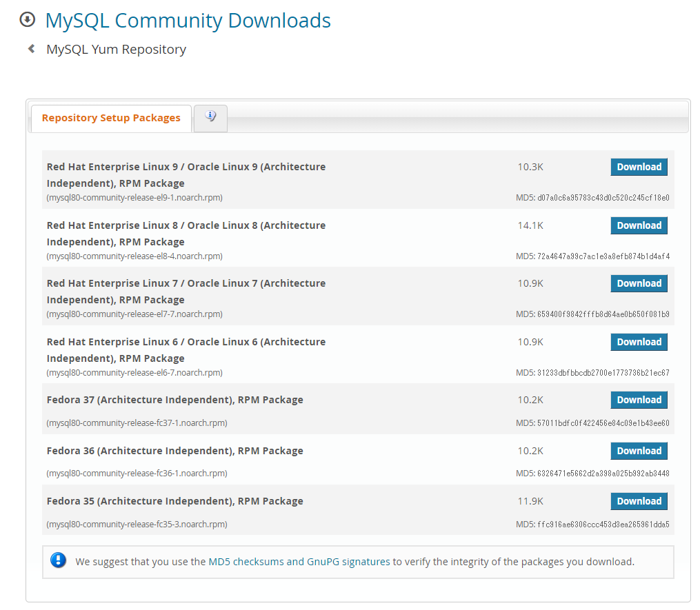Click the blue exclamation notice icon

[58, 560]
